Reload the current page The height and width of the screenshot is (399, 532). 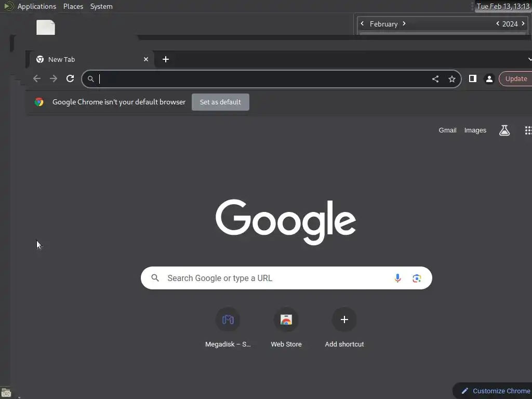click(x=70, y=79)
